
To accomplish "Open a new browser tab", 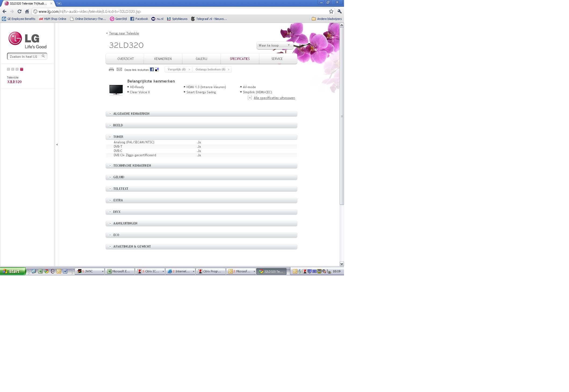I will (x=59, y=3).
